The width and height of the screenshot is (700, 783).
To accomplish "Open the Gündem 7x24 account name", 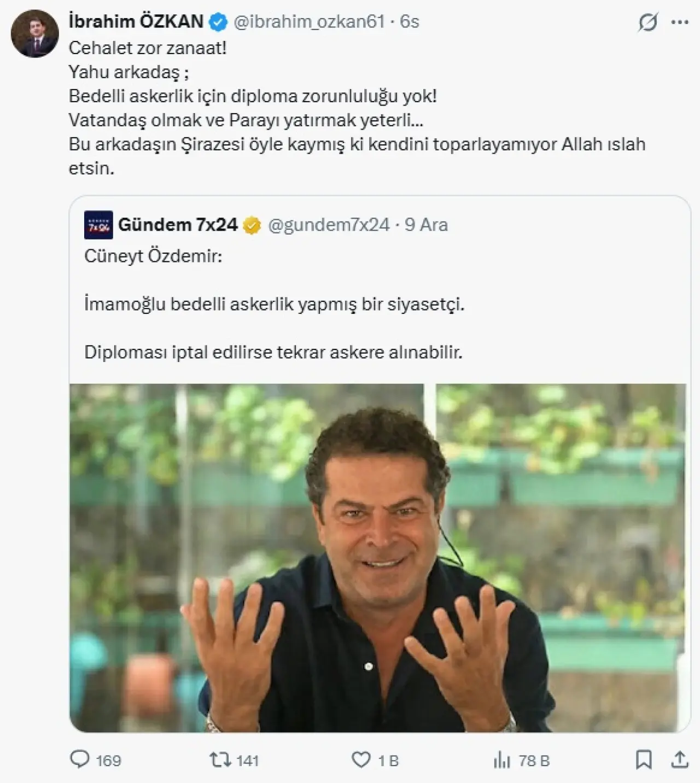I will [x=178, y=225].
